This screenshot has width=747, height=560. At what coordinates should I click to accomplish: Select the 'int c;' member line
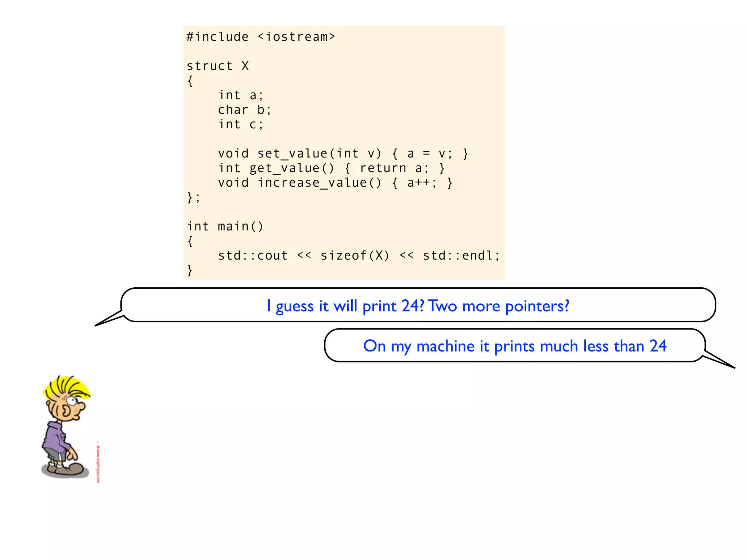[241, 124]
